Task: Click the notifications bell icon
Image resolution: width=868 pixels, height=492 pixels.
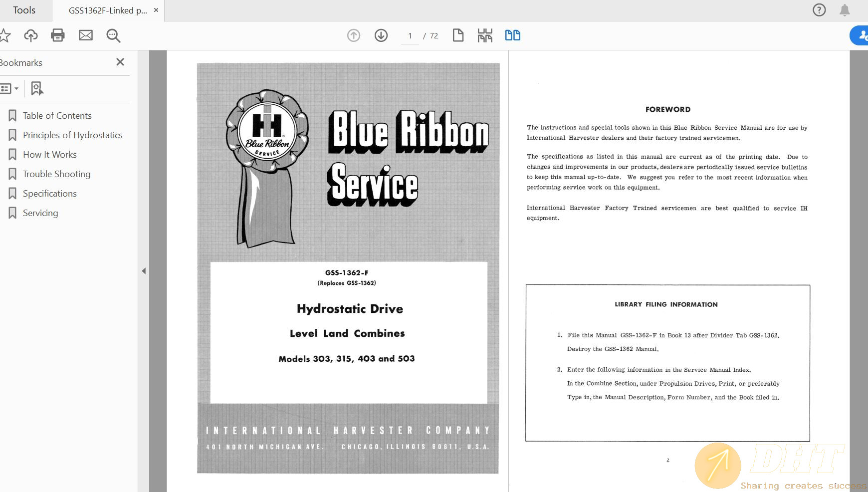Action: [x=845, y=10]
